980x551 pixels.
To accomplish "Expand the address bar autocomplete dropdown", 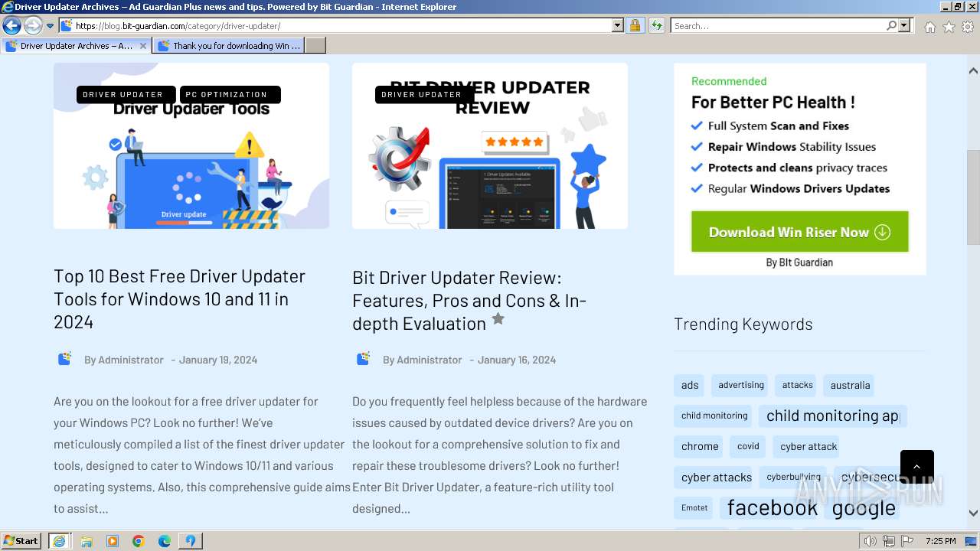I will [x=618, y=26].
